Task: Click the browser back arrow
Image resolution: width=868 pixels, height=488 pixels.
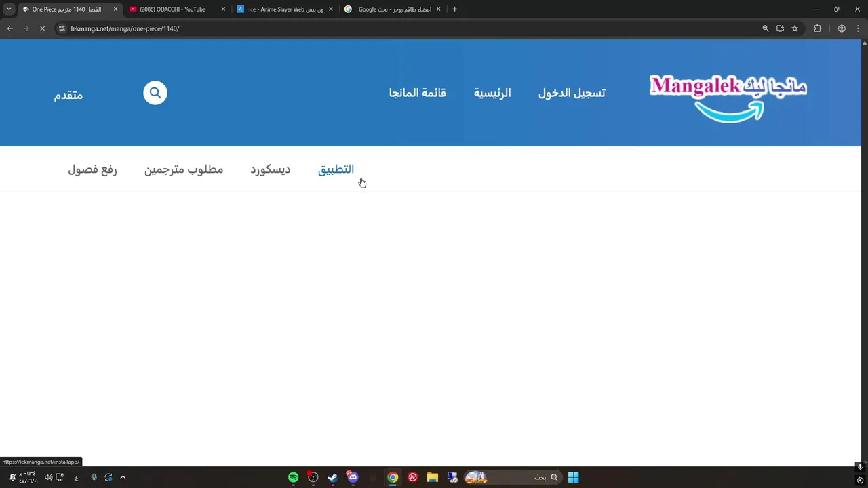Action: point(10,28)
